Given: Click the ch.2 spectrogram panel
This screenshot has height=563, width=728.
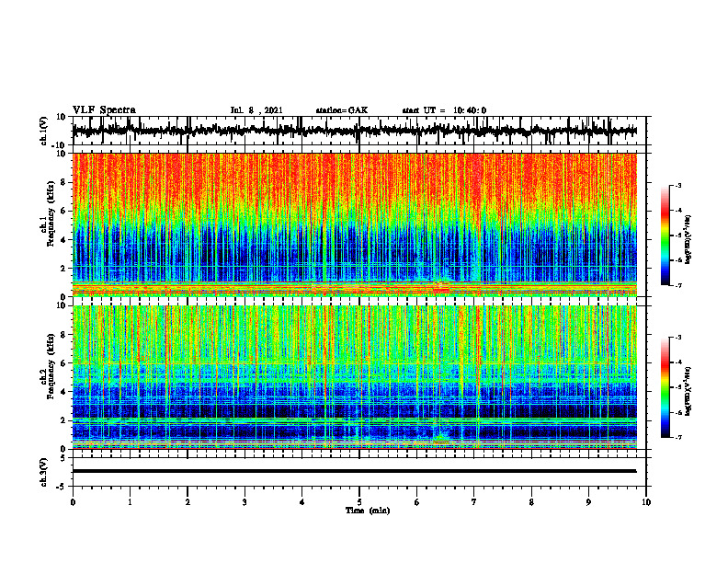Looking at the screenshot, I should pos(354,377).
